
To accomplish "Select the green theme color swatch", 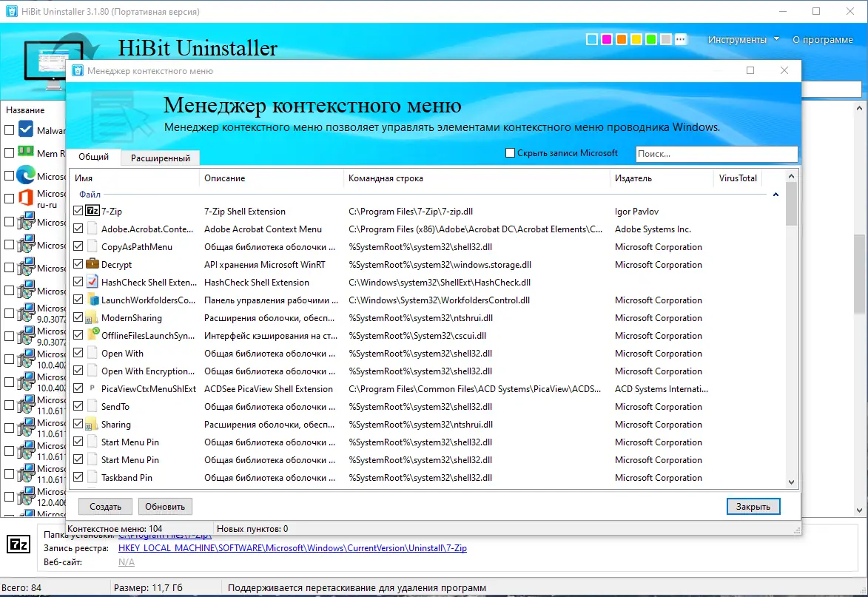I will pos(651,39).
